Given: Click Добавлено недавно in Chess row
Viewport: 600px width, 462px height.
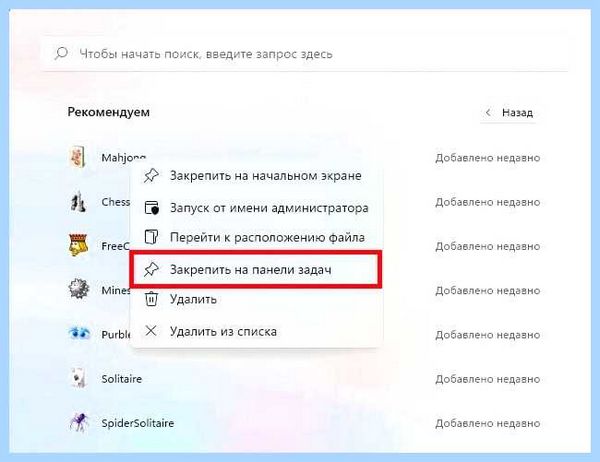Looking at the screenshot, I should point(488,202).
